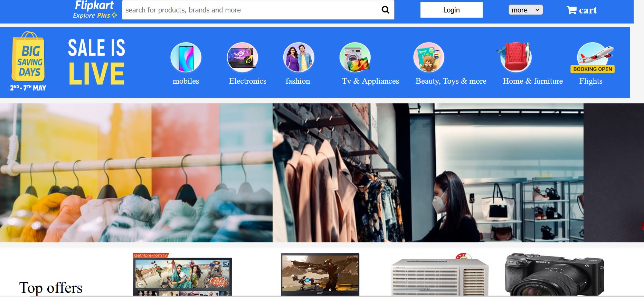The width and height of the screenshot is (644, 297).
Task: Select the mobiles phone icon
Action: (186, 57)
